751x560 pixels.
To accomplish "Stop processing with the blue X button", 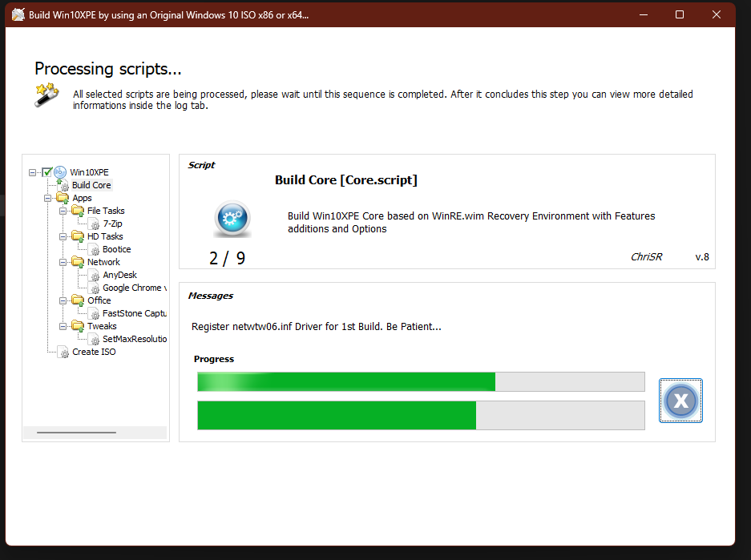I will 680,401.
